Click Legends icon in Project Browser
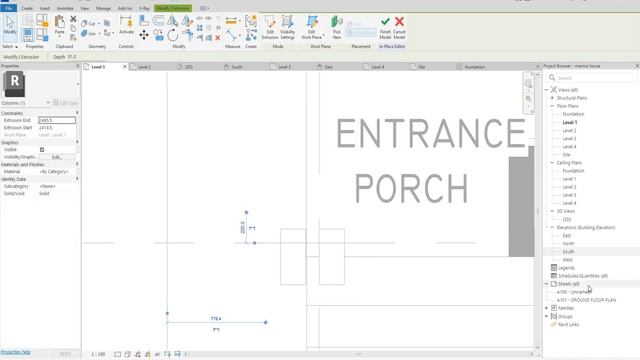The width and height of the screenshot is (640, 360). [554, 268]
